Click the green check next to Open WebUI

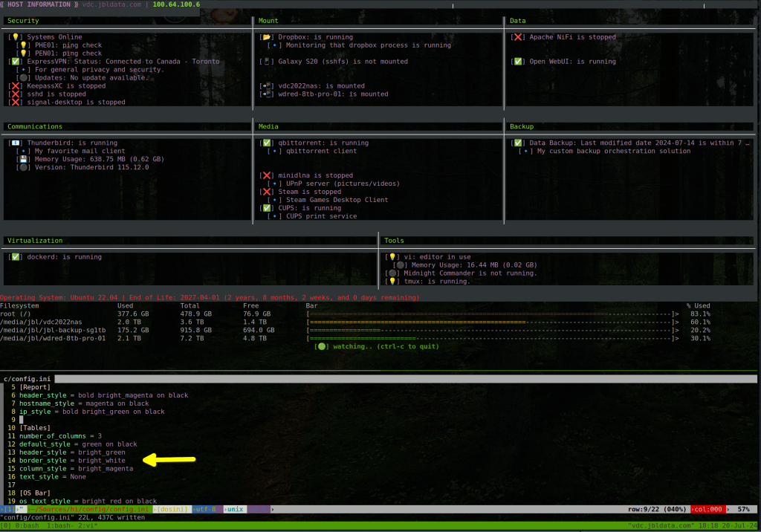pos(518,62)
